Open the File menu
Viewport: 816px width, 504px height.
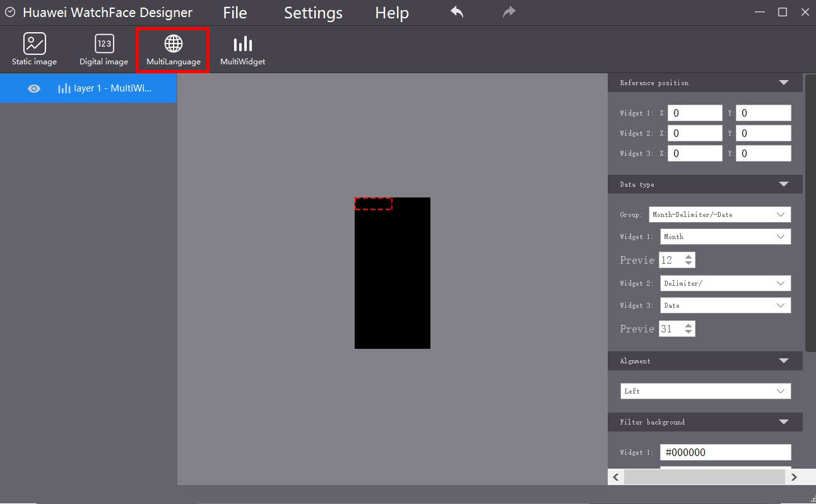pos(235,13)
